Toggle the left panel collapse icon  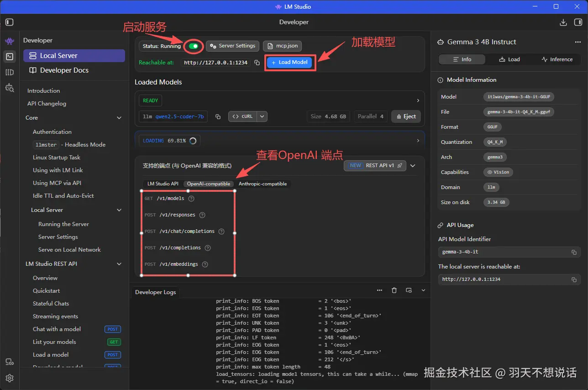pos(9,21)
